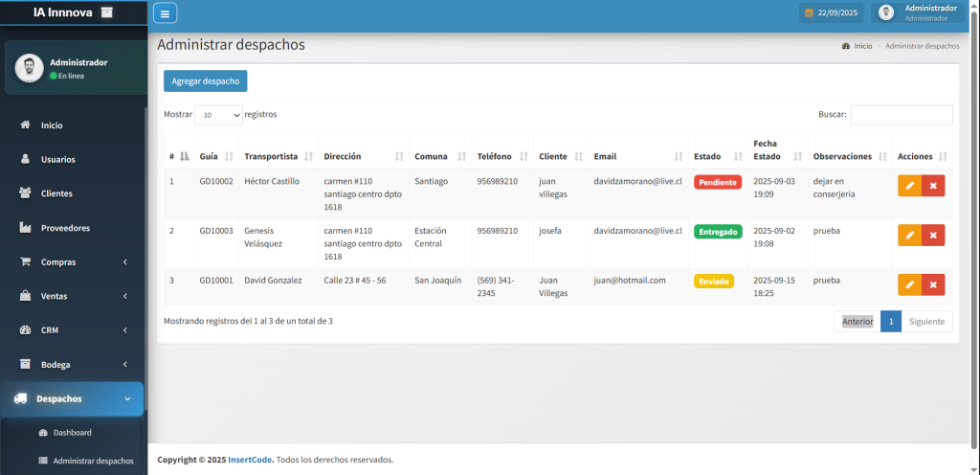Image resolution: width=980 pixels, height=475 pixels.
Task: Edit dispatch GD10001 with pencil icon
Action: [909, 284]
